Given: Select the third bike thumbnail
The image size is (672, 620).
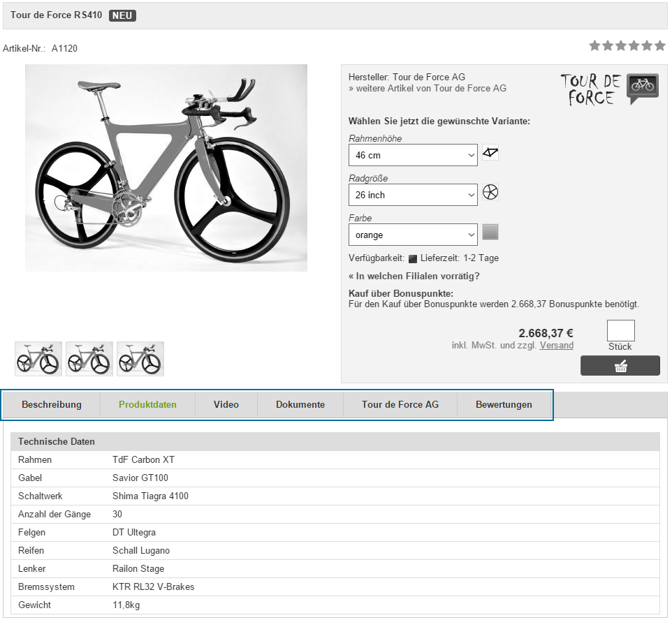Looking at the screenshot, I should coord(140,359).
